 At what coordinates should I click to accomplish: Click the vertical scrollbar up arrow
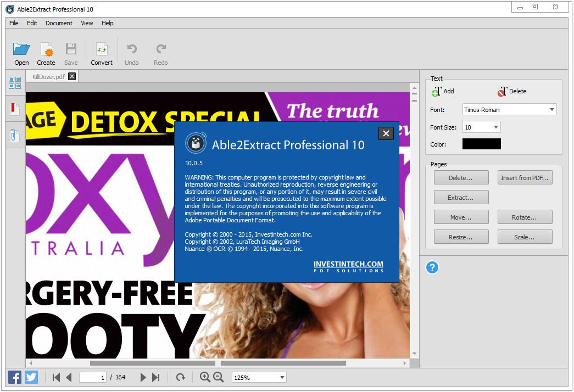click(x=414, y=88)
